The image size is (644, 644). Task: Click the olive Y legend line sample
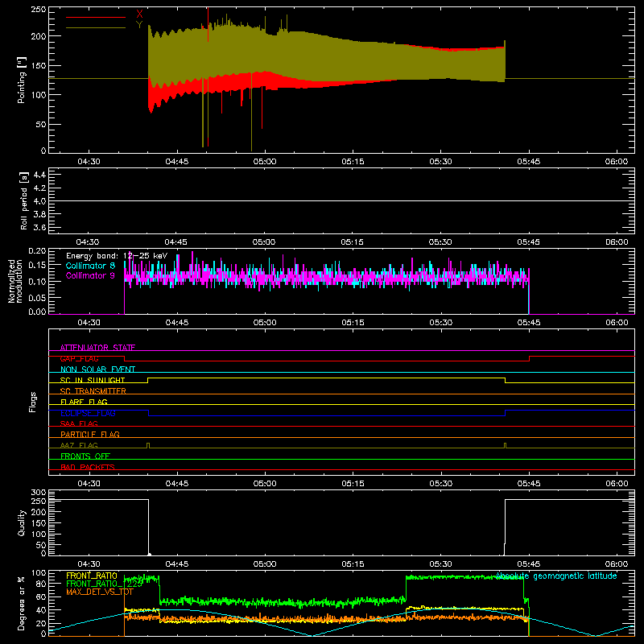[96, 27]
